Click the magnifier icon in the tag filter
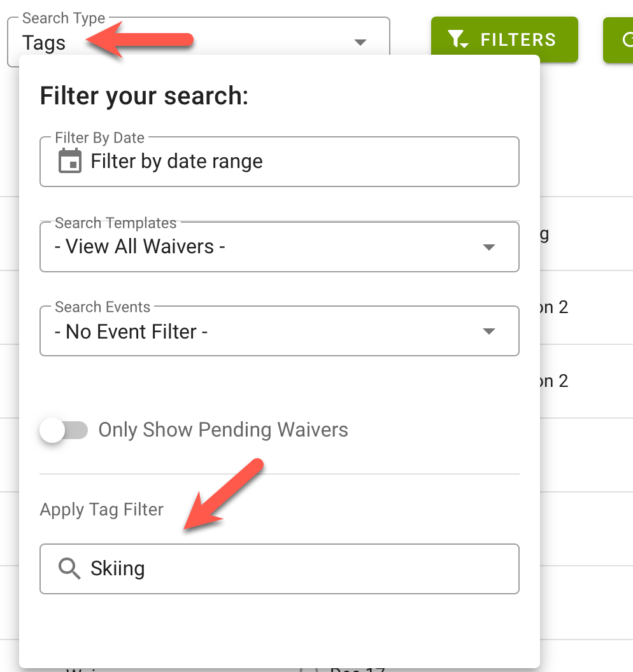This screenshot has height=672, width=633. [x=69, y=569]
